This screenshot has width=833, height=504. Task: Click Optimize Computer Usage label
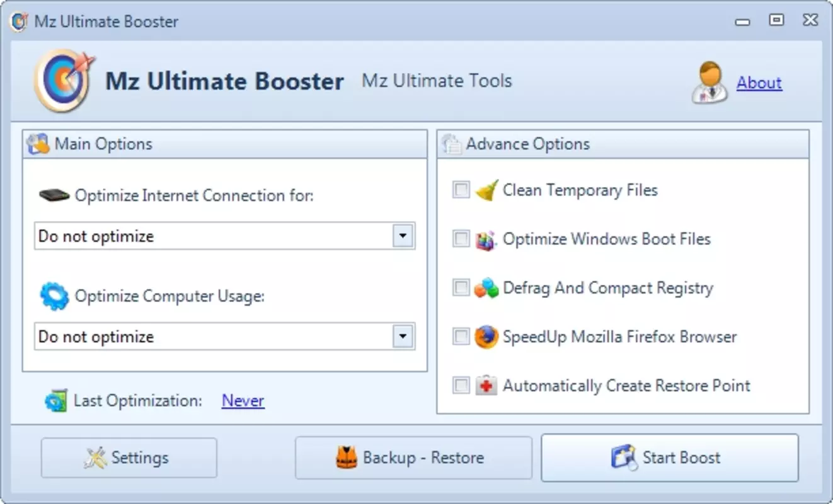point(169,296)
